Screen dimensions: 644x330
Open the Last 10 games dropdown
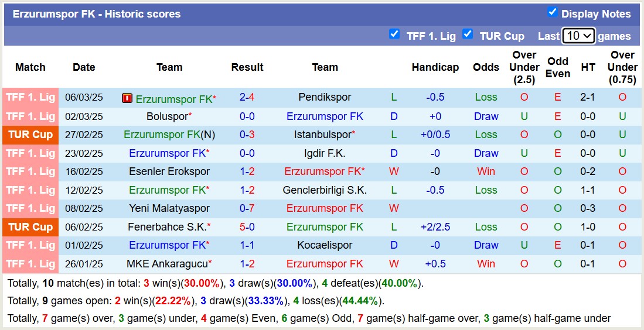578,36
